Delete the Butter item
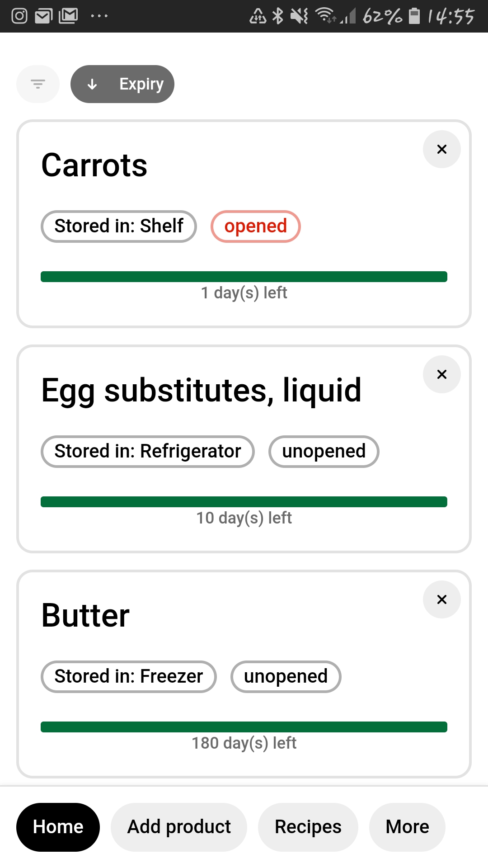Viewport: 488px width, 868px height. click(x=441, y=599)
